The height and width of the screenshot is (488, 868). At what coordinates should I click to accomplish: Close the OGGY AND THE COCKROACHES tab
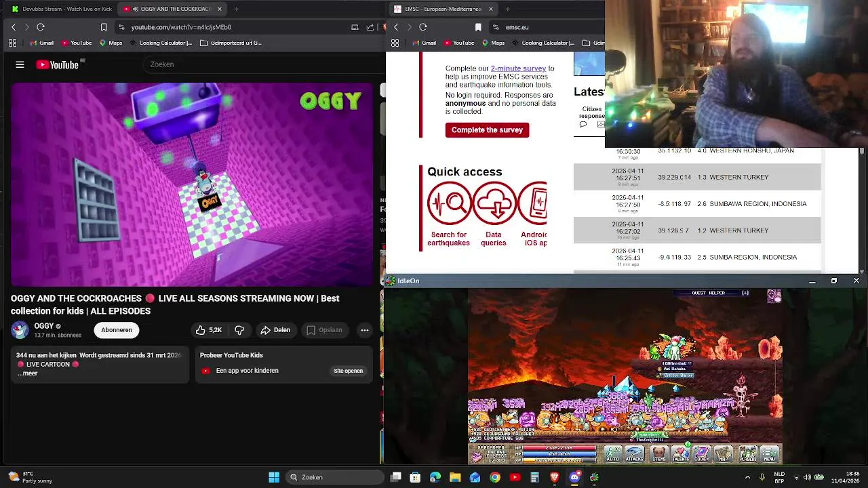219,9
